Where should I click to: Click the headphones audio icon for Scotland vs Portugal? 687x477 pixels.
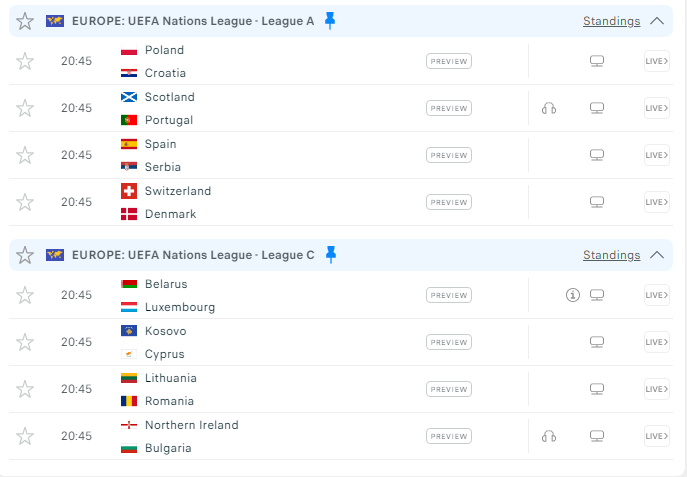click(x=548, y=108)
